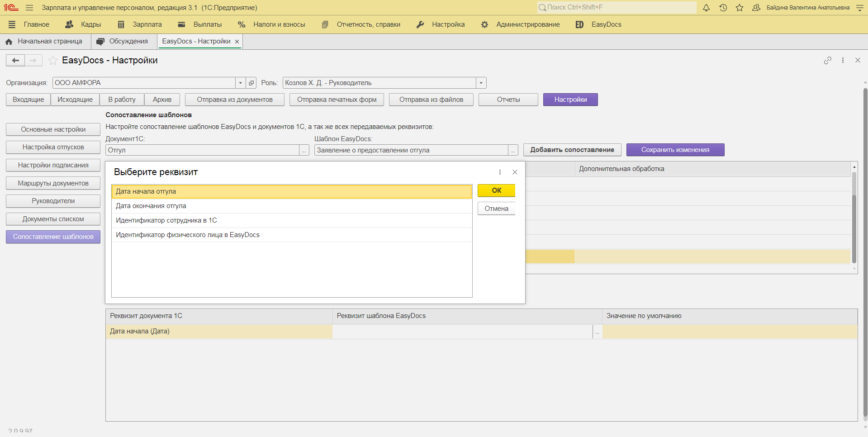Image resolution: width=868 pixels, height=437 pixels.
Task: Open the Главное menu section
Action: click(36, 24)
